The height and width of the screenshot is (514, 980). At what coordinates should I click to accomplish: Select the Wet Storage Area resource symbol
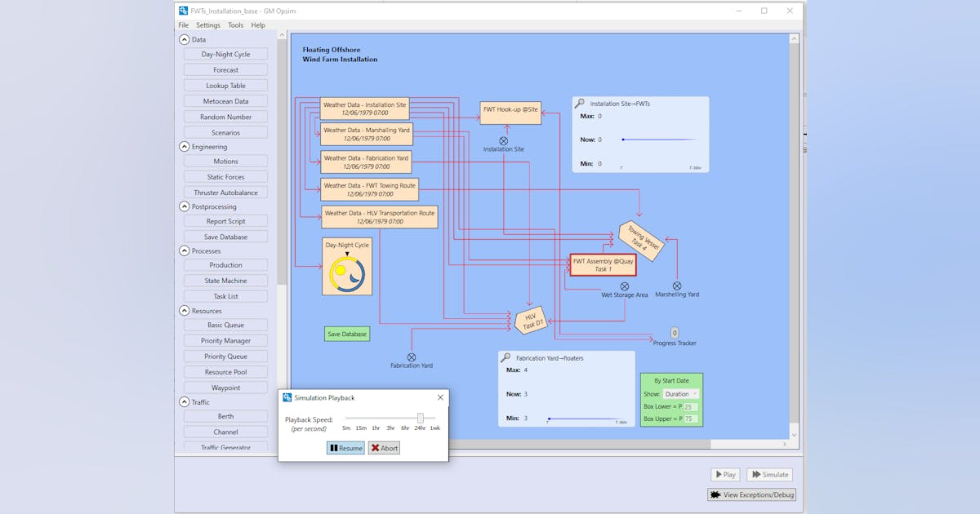[624, 286]
